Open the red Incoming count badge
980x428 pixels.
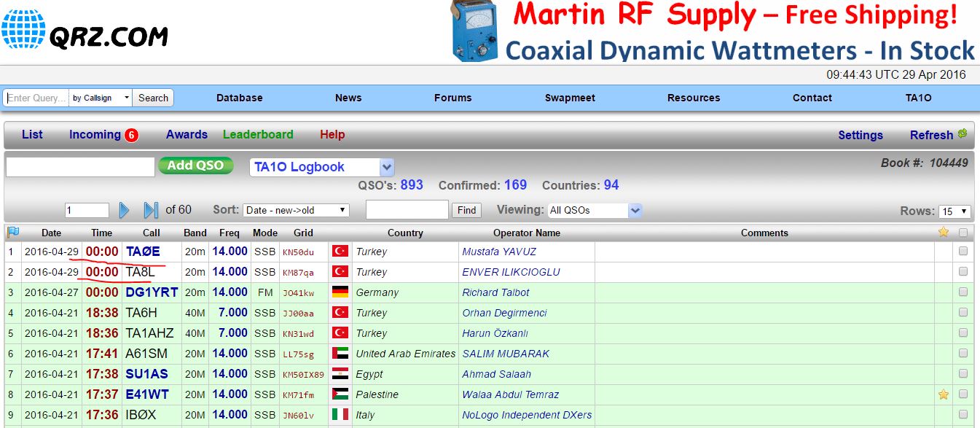[131, 135]
